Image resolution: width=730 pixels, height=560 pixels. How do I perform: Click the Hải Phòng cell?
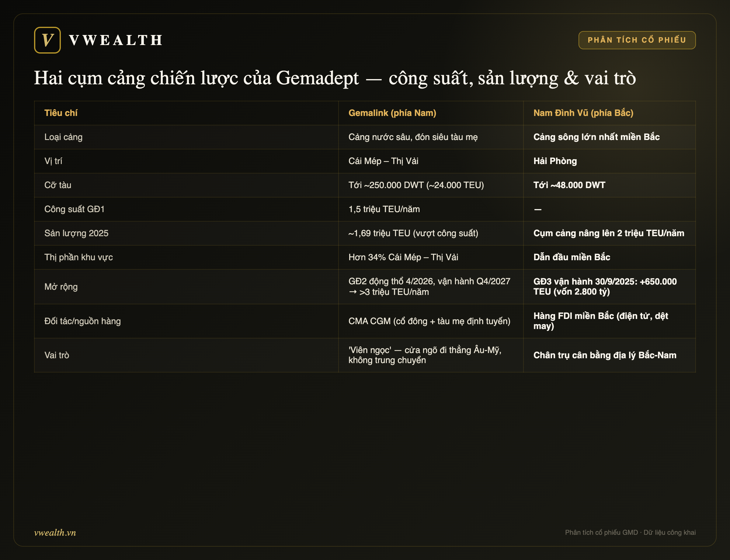click(555, 161)
